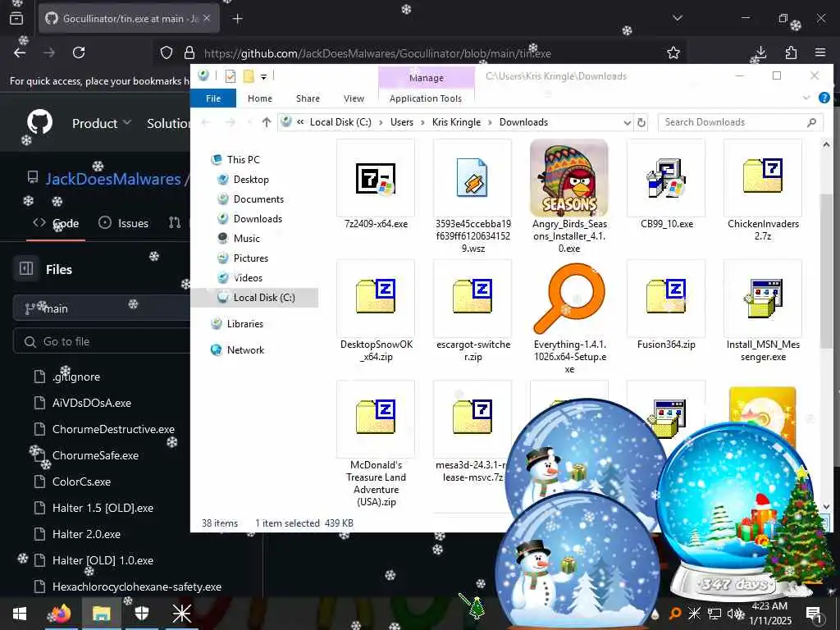The image size is (840, 630).
Task: Open Customize Quick Access Toolbar dropdown
Action: [263, 77]
